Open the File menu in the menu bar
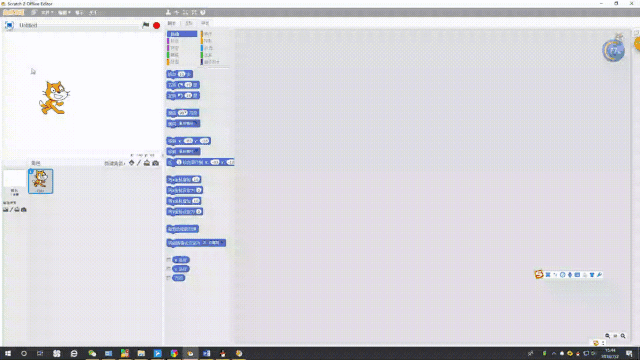This screenshot has height=360, width=640. pos(47,13)
